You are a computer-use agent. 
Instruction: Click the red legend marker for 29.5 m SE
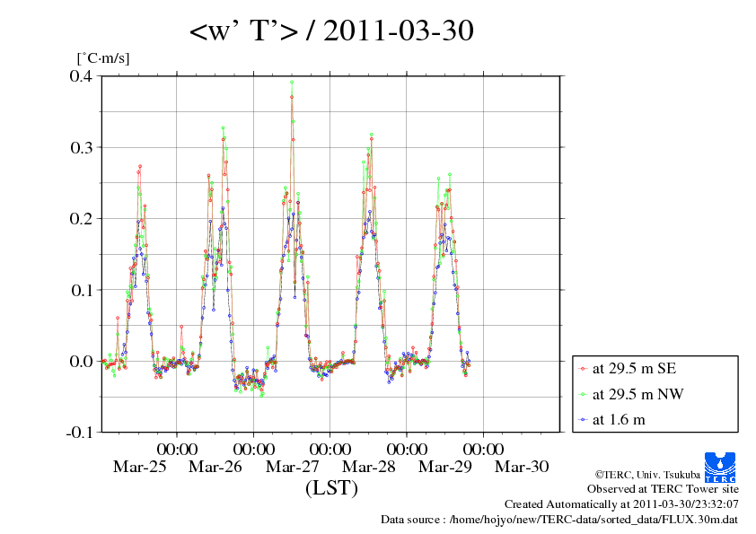pos(583,369)
